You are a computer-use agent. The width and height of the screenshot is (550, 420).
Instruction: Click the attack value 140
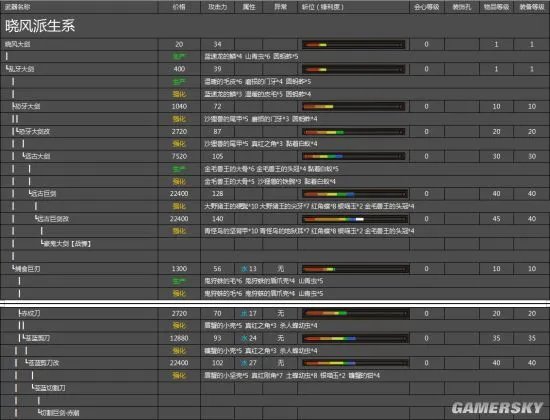217,219
